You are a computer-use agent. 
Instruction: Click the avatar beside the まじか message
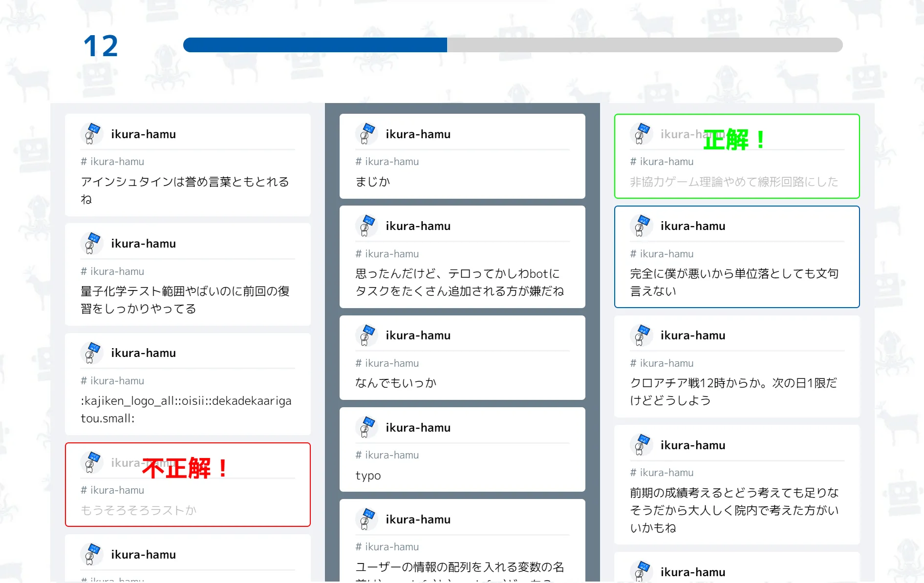click(x=367, y=134)
